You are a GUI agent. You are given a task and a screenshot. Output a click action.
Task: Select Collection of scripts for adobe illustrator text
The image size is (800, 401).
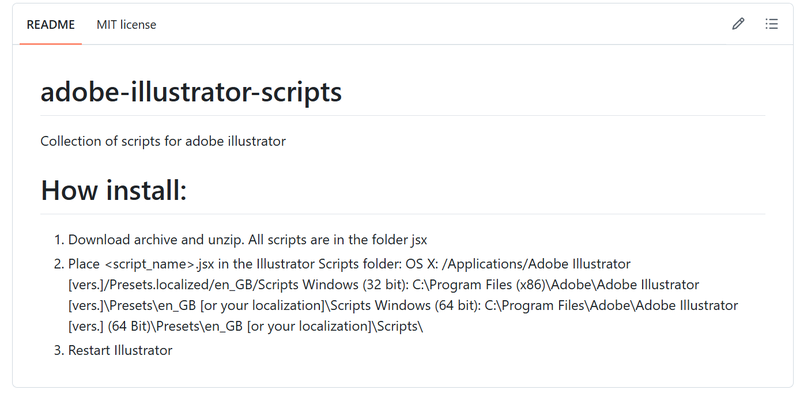163,141
